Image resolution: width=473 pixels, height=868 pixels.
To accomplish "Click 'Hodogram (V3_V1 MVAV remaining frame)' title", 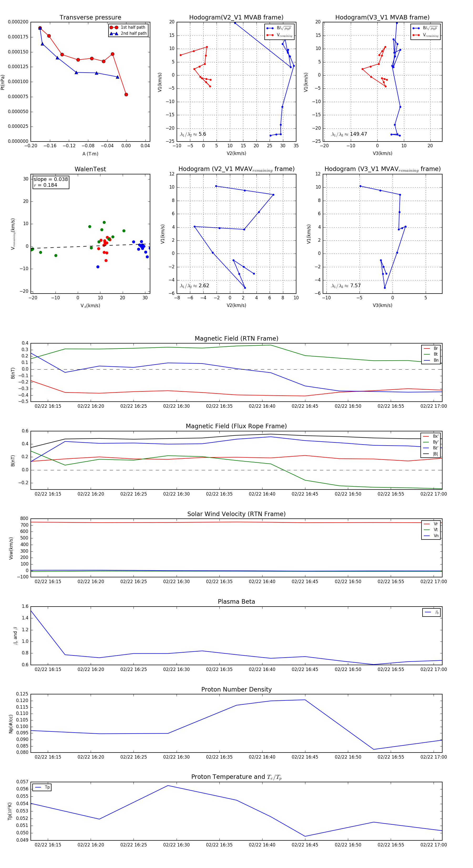I will [x=382, y=169].
